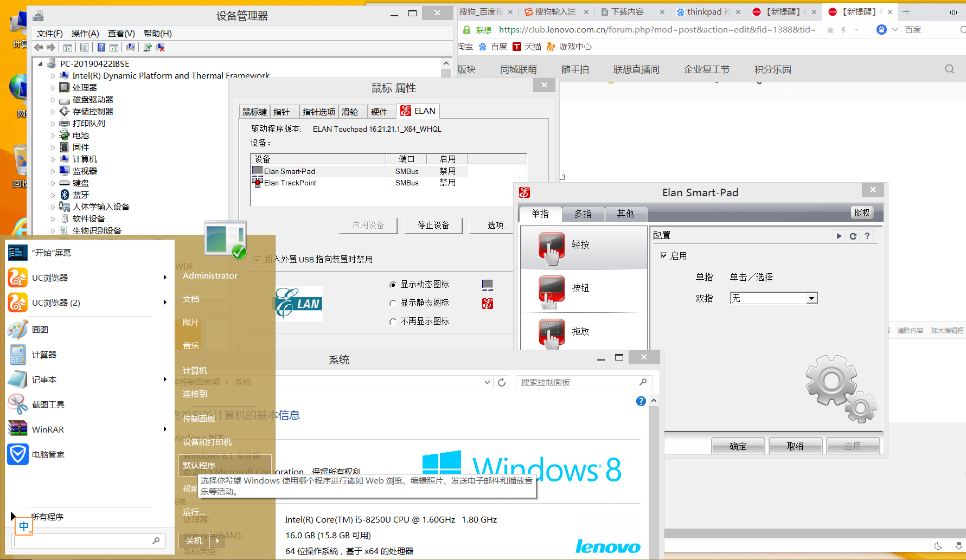This screenshot has height=560, width=966.
Task: Select the button (按钮) gesture item
Action: [584, 291]
